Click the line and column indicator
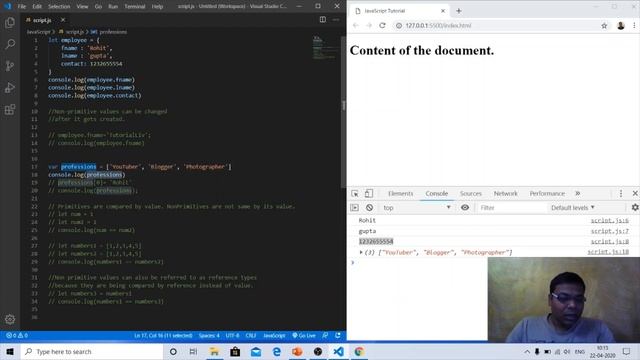The height and width of the screenshot is (360, 640). click(x=163, y=336)
